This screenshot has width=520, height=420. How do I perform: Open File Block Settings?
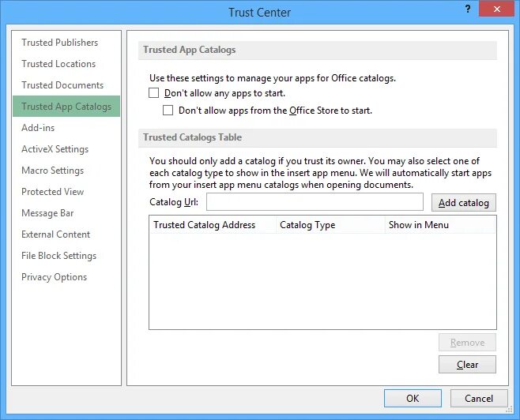click(58, 255)
